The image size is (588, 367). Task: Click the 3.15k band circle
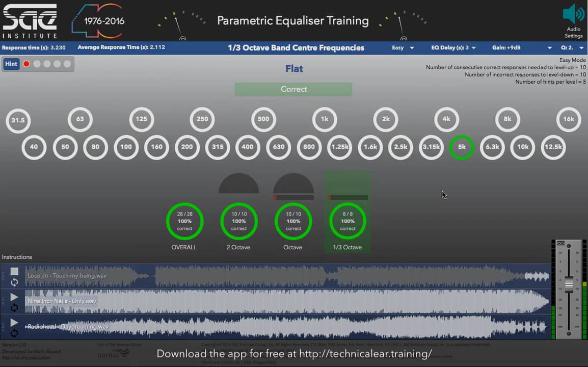(x=431, y=147)
